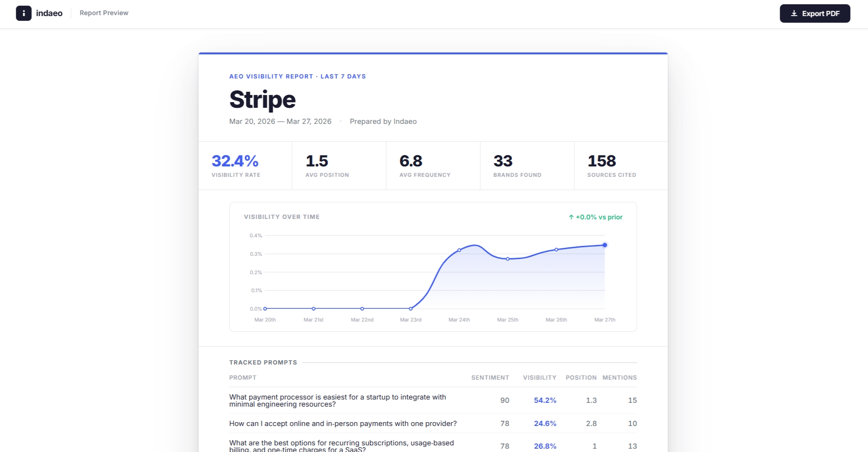Sort prompts by Mentions column header

point(620,377)
